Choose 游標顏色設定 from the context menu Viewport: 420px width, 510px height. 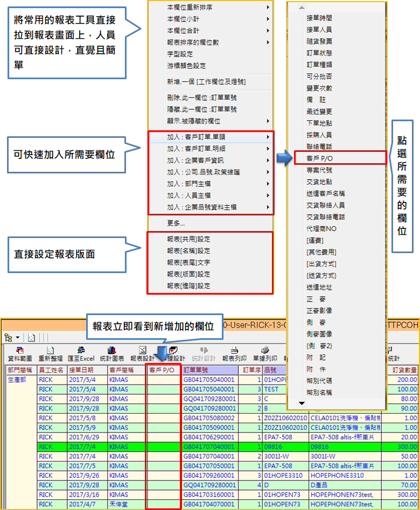coord(186,66)
